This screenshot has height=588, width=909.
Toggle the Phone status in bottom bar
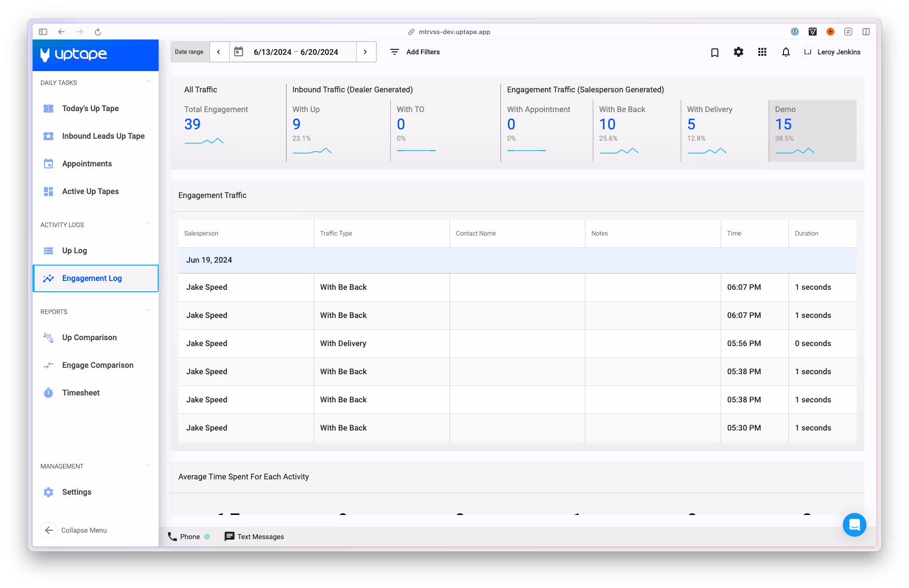tap(189, 537)
